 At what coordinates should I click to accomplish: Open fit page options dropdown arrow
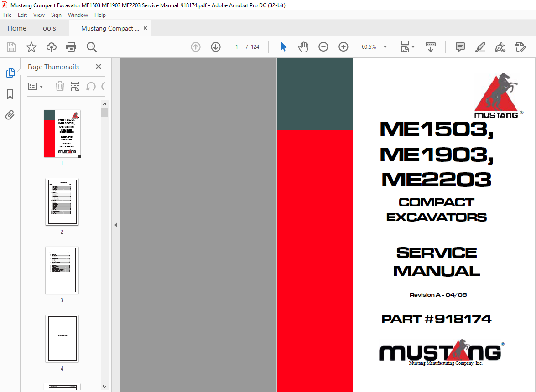[413, 47]
